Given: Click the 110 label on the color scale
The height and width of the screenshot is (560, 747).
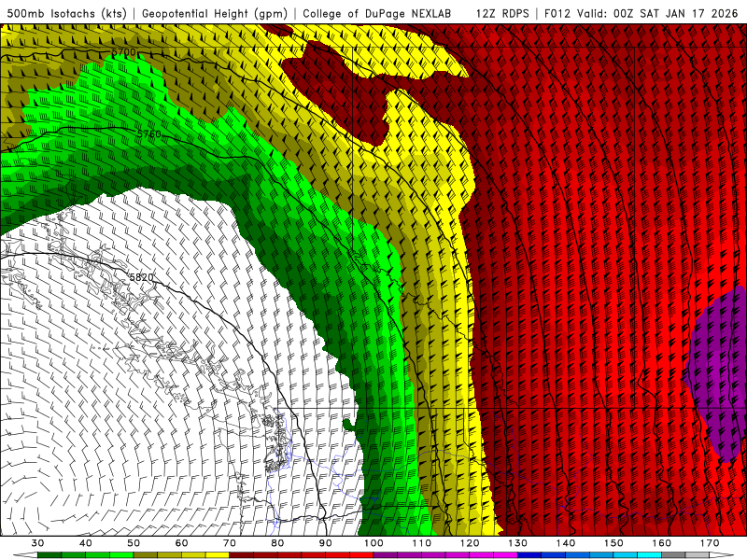Looking at the screenshot, I should 422,543.
